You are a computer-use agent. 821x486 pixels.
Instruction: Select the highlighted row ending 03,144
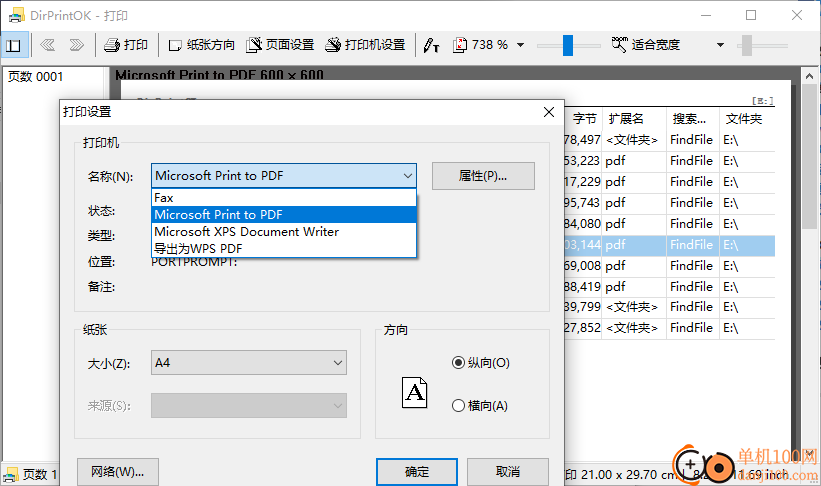coord(670,245)
